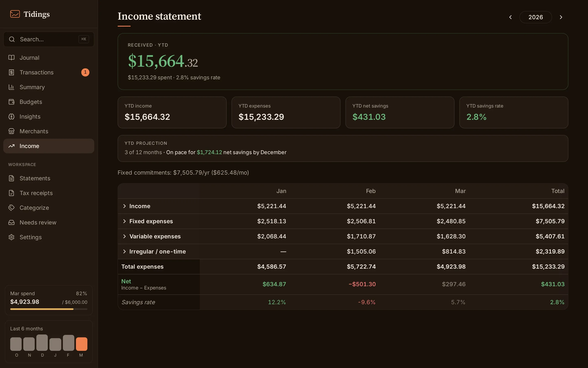Click the Summary bar chart icon

click(x=11, y=87)
